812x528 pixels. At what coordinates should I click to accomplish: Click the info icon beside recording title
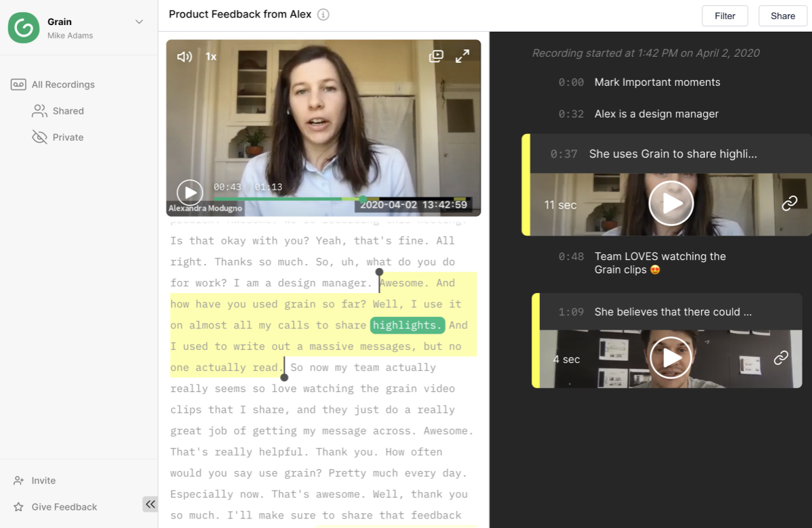coord(323,15)
